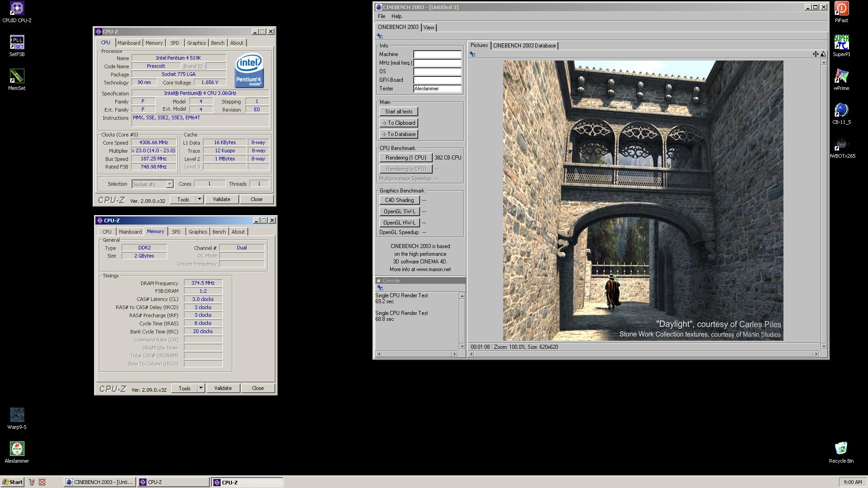The height and width of the screenshot is (488, 868).
Task: Click the To Database button
Action: tap(399, 134)
